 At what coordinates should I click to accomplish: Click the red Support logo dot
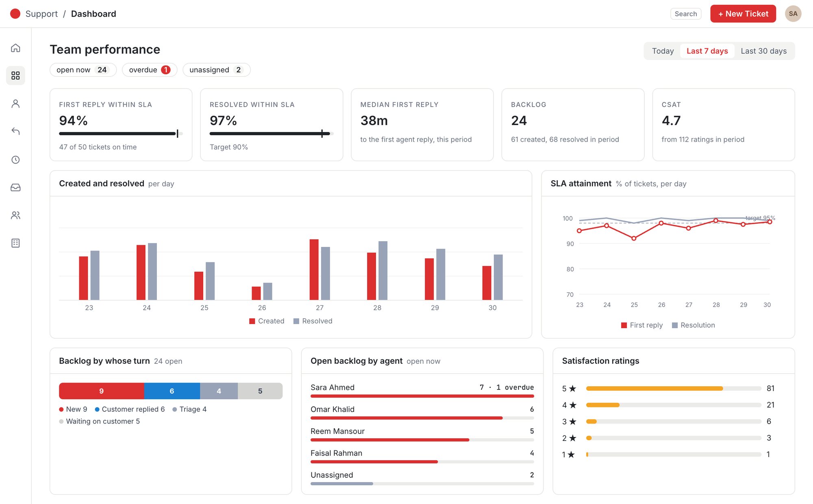coord(15,14)
